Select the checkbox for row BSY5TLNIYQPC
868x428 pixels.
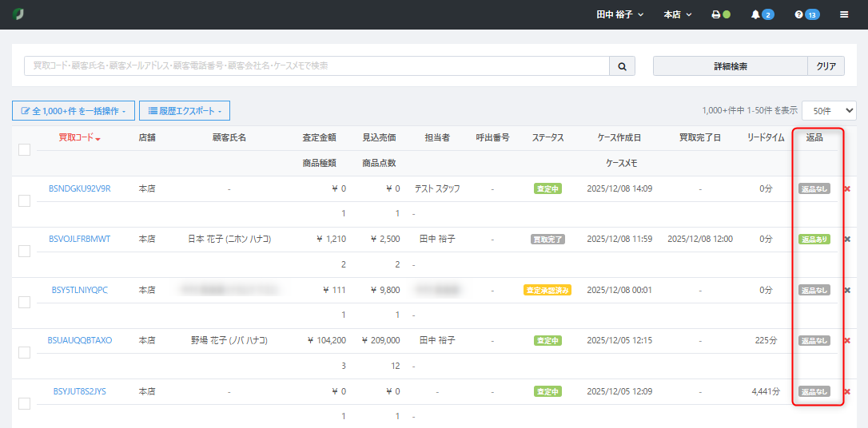(x=24, y=302)
